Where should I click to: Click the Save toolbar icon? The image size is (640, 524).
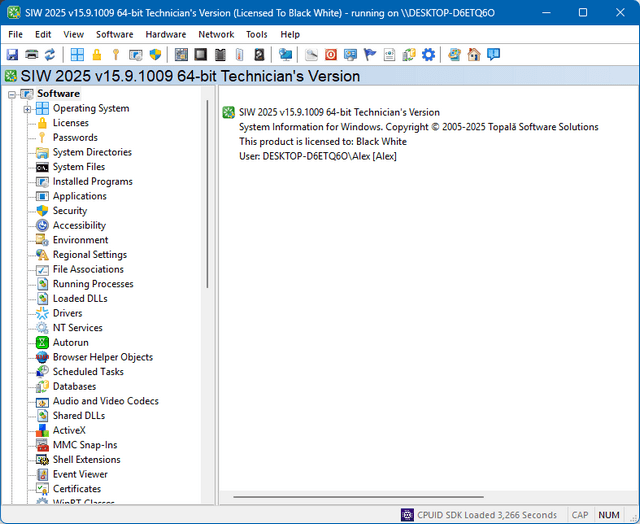click(x=13, y=54)
